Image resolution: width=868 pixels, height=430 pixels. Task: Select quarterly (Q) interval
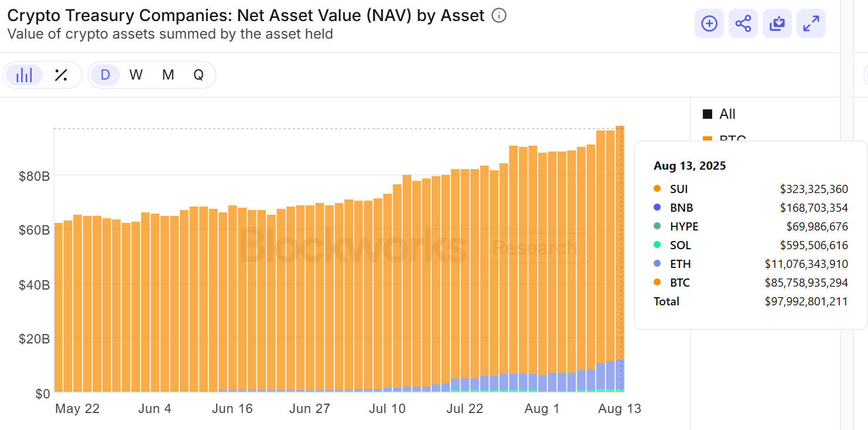(x=199, y=75)
